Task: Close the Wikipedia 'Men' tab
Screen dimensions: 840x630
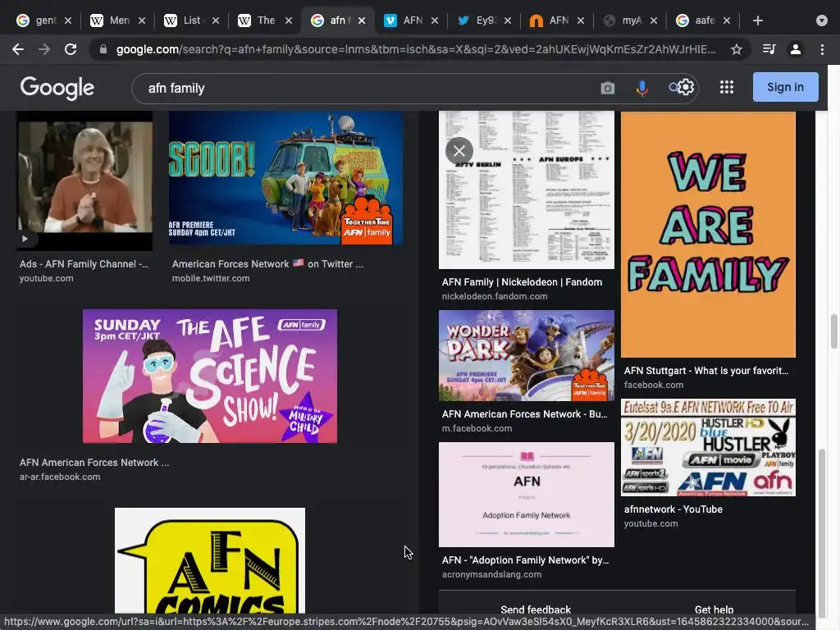Action: [142, 21]
